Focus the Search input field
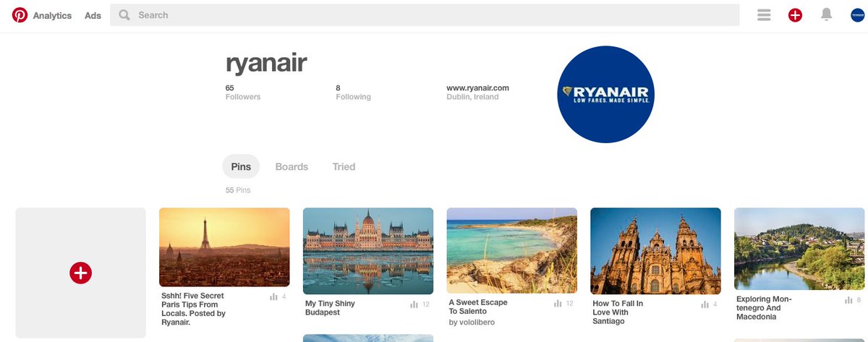 425,15
